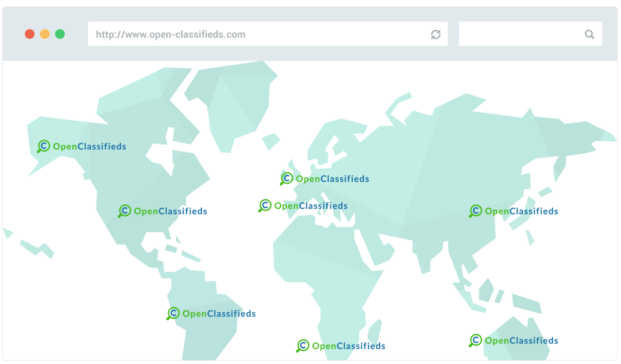Select the OpenClassifieds logo over Spain
The height and width of the screenshot is (364, 621).
303,206
